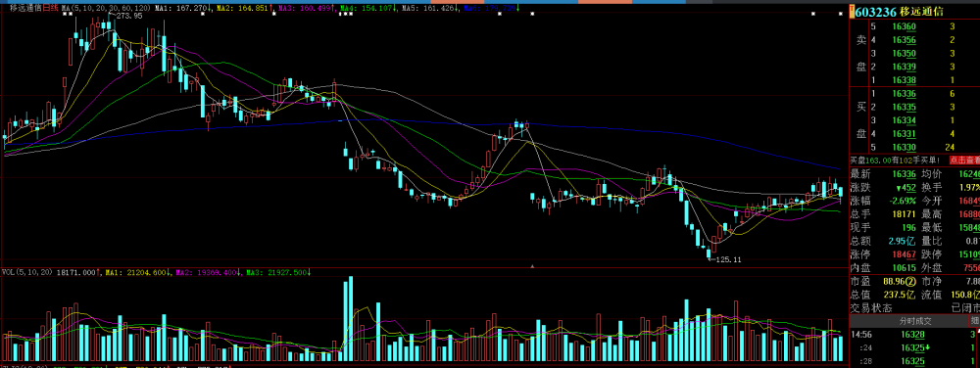Image resolution: width=980 pixels, height=368 pixels.
Task: Click the small triangle divider below price chart
Action: point(532,266)
